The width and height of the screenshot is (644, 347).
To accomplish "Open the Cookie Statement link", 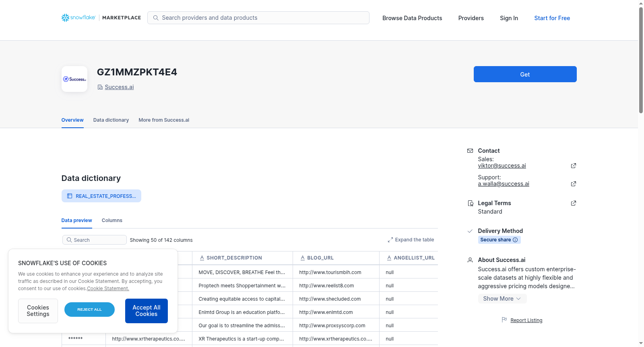I will click(x=108, y=289).
